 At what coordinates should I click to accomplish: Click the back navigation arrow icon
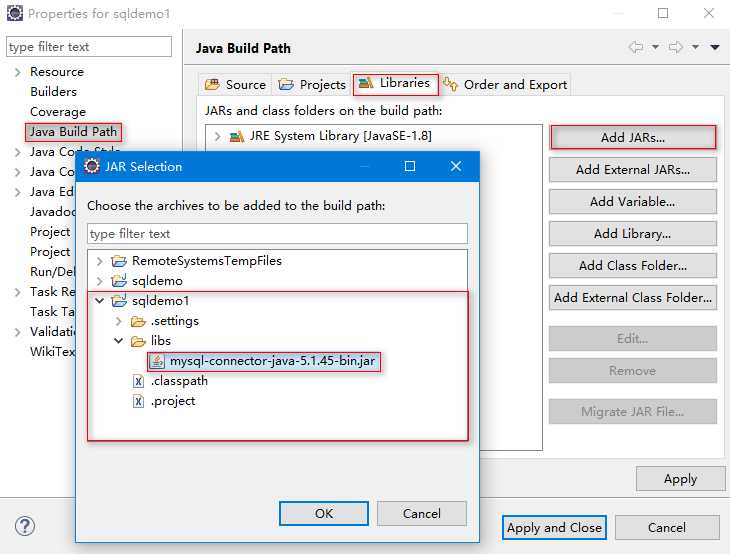(636, 47)
